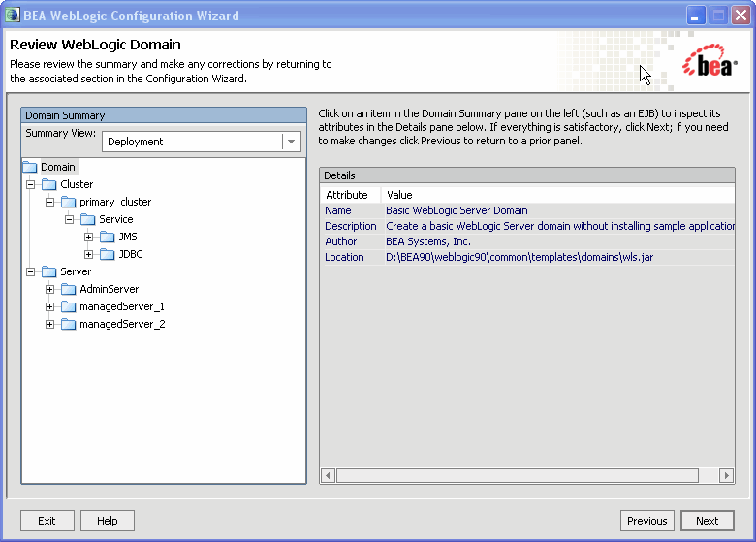This screenshot has height=542, width=756.
Task: Click the Details scrollbar left arrow
Action: click(328, 475)
